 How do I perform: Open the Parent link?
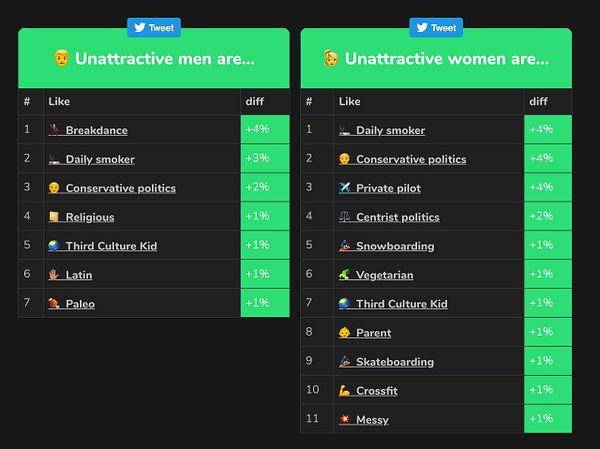click(373, 334)
